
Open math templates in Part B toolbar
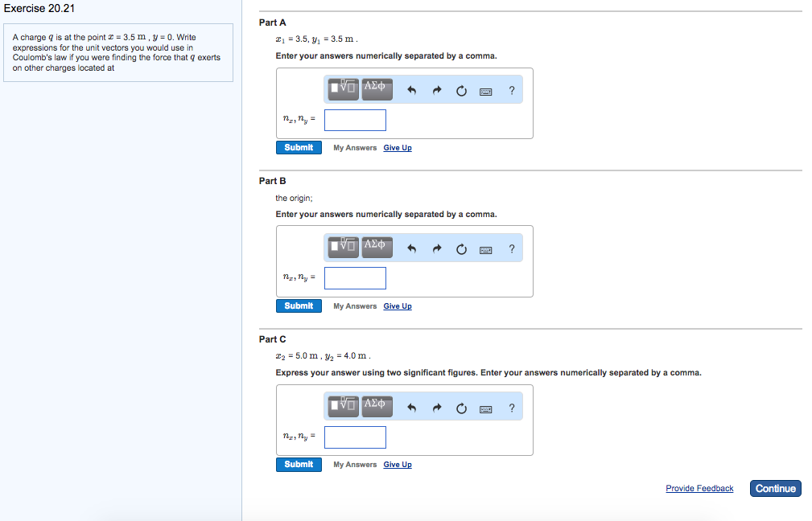(x=344, y=248)
